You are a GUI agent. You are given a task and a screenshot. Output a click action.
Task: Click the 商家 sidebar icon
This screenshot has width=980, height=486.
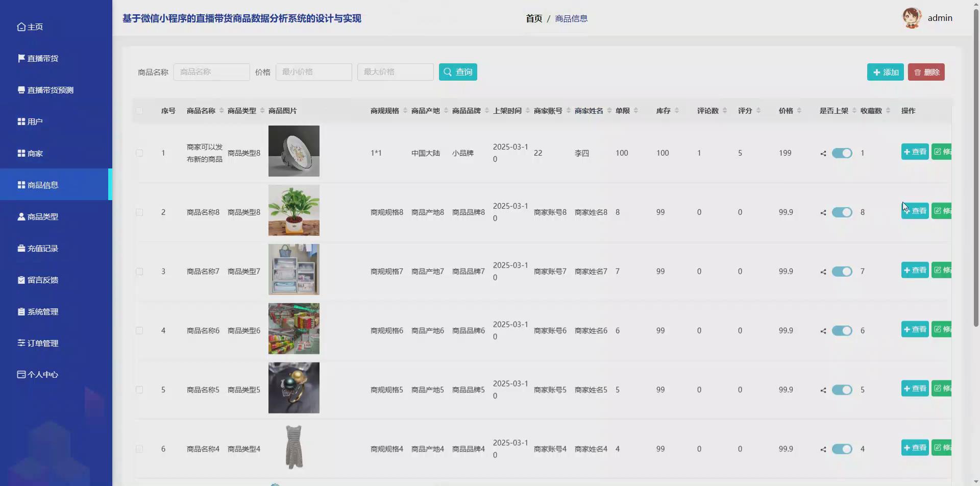click(x=20, y=153)
